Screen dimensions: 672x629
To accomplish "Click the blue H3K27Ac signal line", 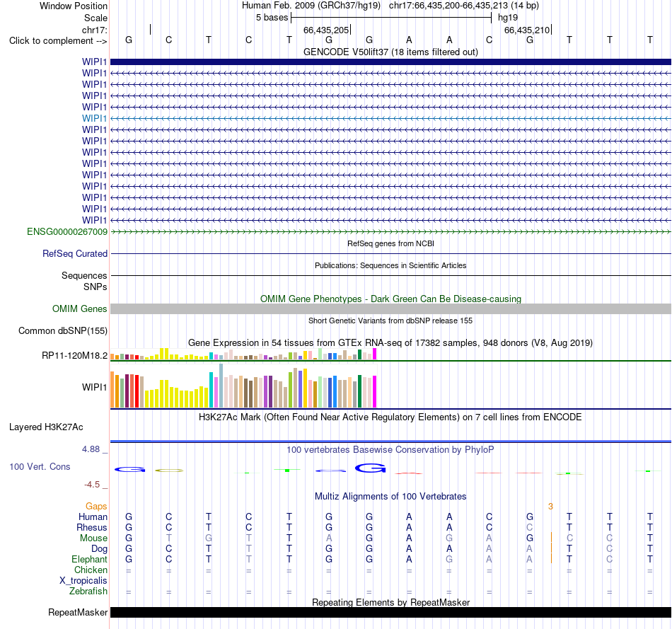I will [390, 442].
